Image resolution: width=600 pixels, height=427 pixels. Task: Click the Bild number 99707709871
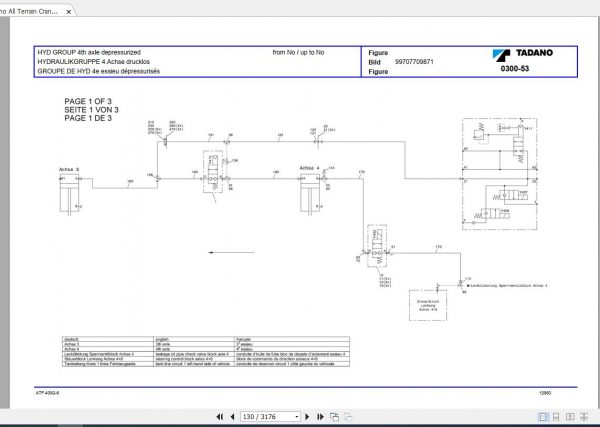[414, 62]
